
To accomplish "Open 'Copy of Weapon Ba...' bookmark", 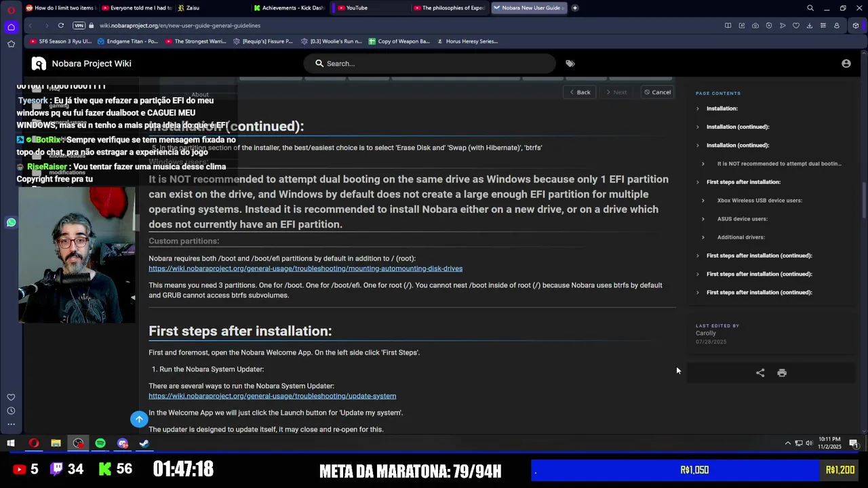I will [x=399, y=41].
